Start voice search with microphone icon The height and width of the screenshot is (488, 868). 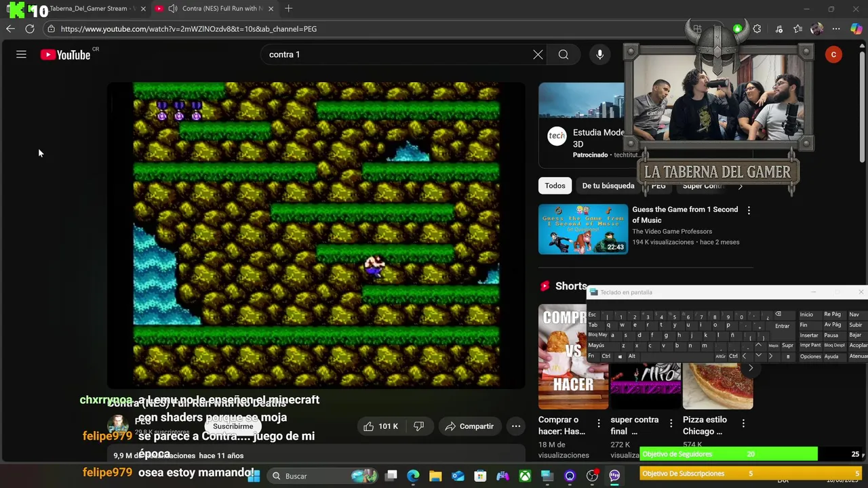coord(599,54)
